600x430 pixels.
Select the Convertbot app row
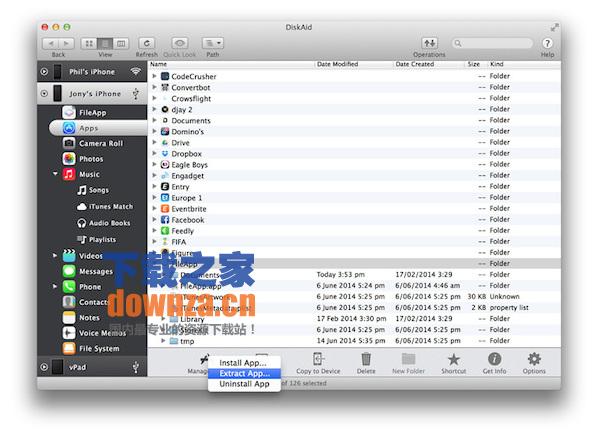click(354, 87)
